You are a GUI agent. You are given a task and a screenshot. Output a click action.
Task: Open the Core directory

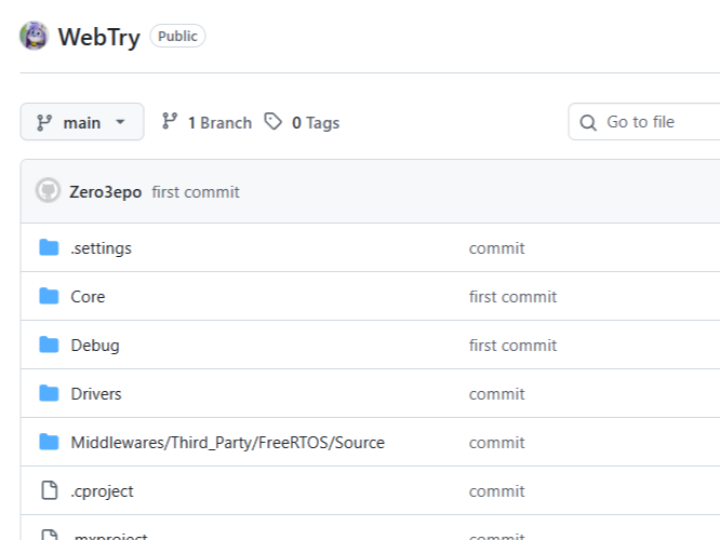coord(88,296)
